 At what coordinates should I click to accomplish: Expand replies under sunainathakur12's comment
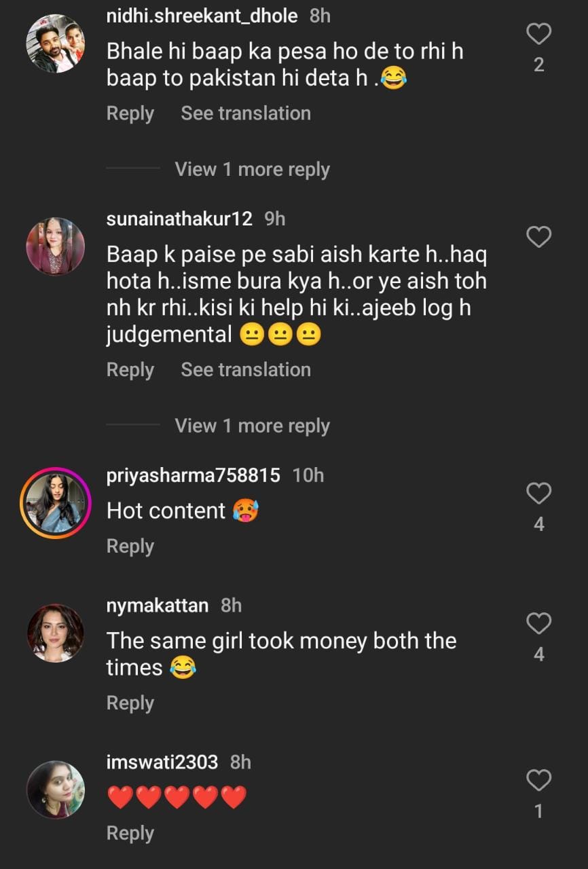pyautogui.click(x=252, y=426)
